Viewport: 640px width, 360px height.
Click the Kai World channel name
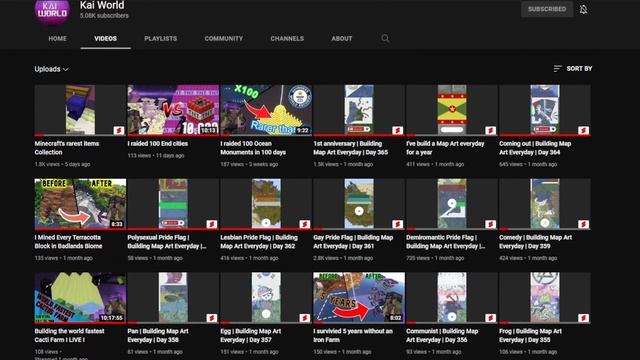pos(102,5)
